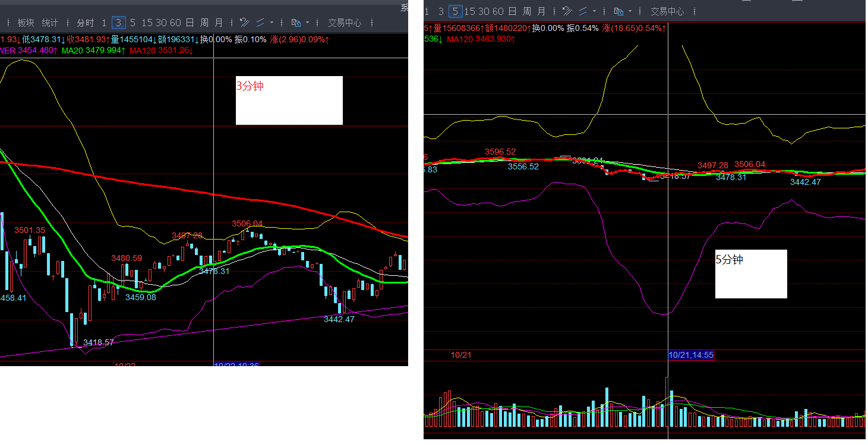Switch left chart to 月 monthly period
This screenshot has height=444, width=868.
pos(219,23)
